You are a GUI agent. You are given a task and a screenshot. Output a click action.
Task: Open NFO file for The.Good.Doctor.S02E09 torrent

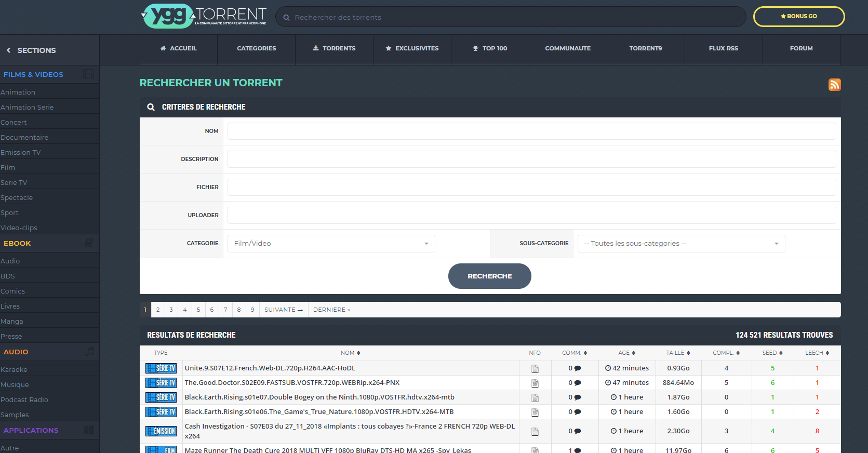click(535, 383)
